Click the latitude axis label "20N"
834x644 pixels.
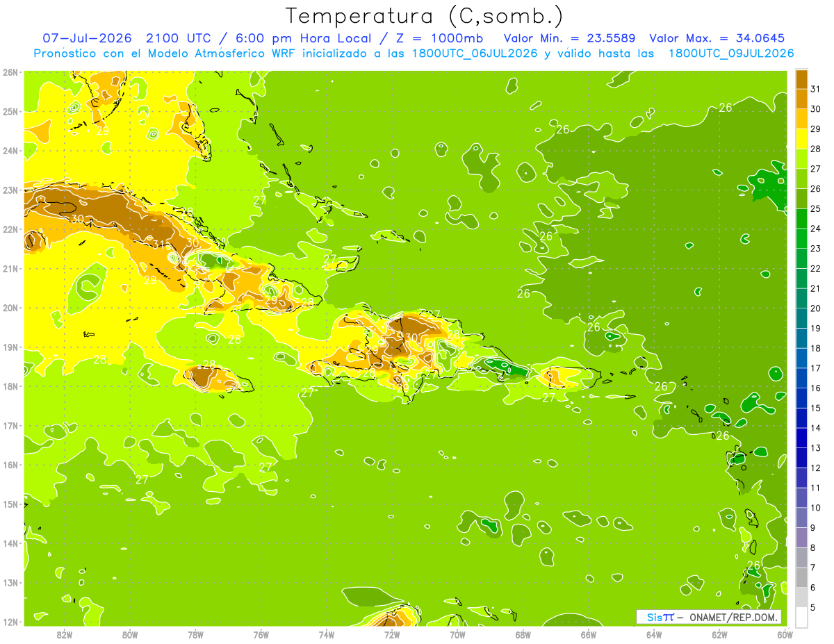(x=10, y=307)
